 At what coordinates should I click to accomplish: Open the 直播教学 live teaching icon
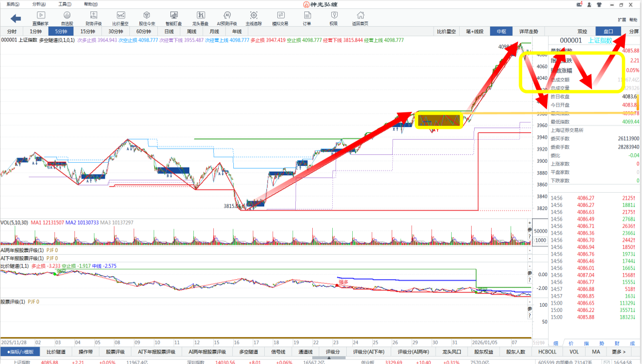pos(40,18)
